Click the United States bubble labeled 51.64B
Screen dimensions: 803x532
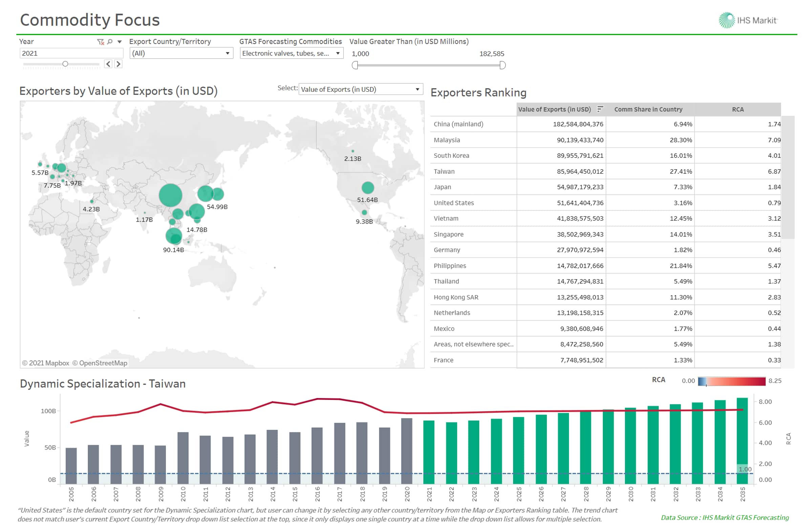pos(368,187)
